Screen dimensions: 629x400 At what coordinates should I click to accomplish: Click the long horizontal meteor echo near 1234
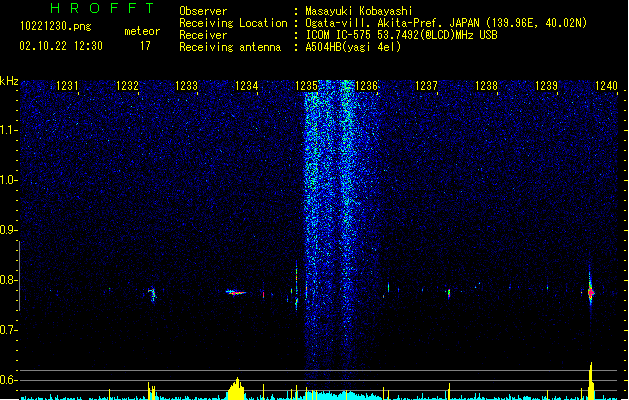pyautogui.click(x=236, y=292)
